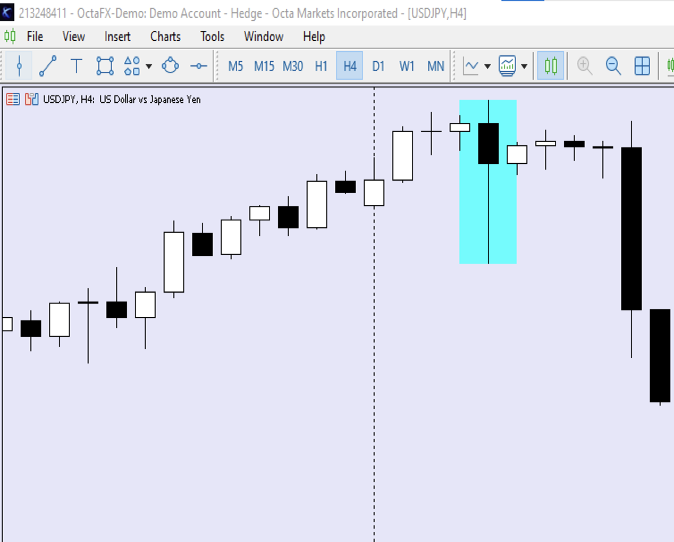Screen dimensions: 674x542
Task: Click the indicators list icon
Action: 507,66
